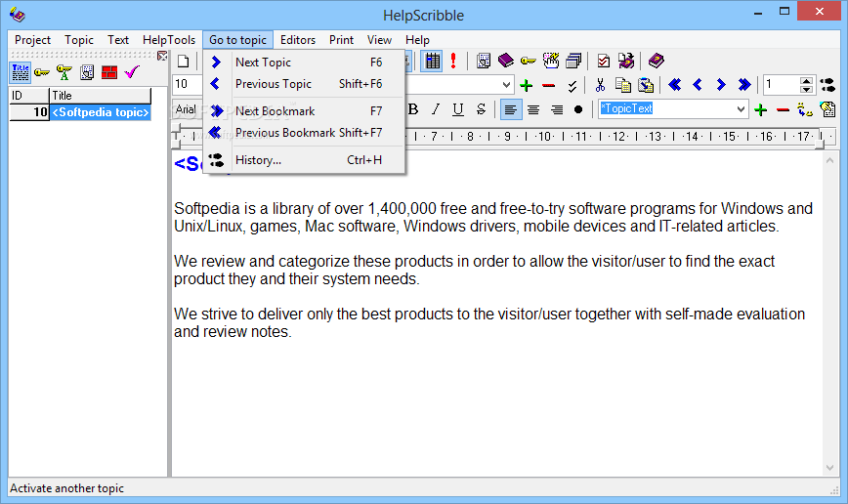Click the green plus beside the empty combo box
The height and width of the screenshot is (504, 848).
coord(526,85)
